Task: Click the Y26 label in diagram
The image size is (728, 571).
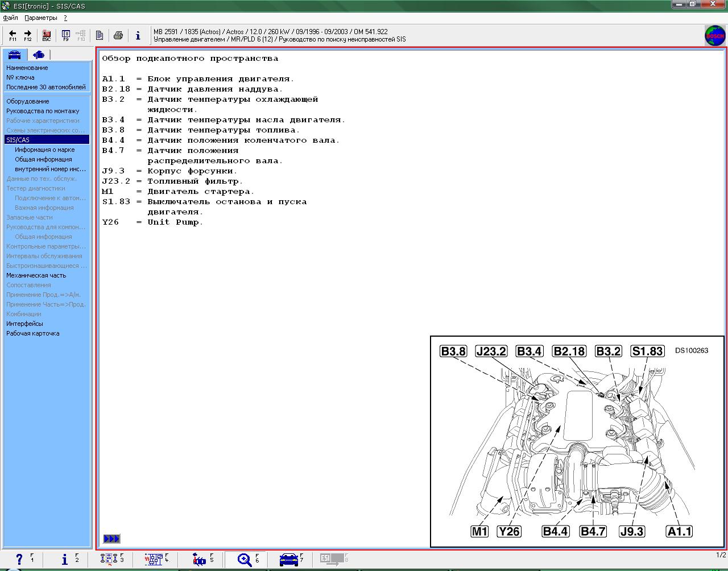Action: [x=509, y=531]
